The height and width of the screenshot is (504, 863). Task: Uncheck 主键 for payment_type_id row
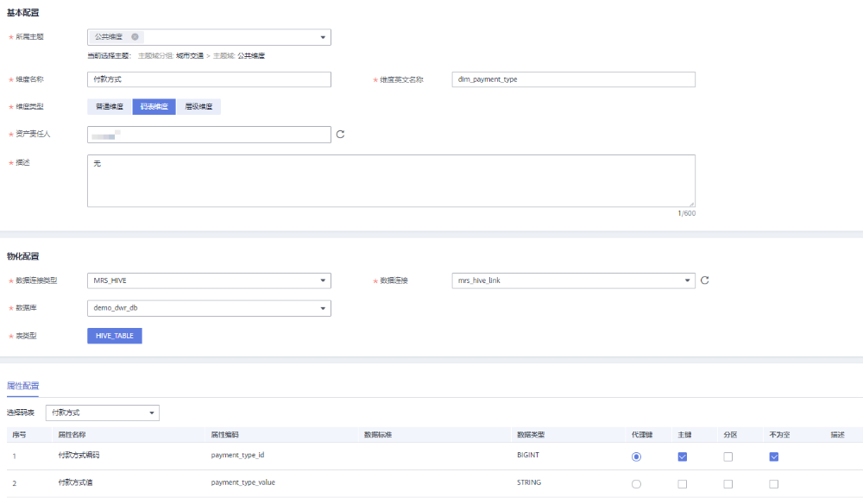coord(683,457)
